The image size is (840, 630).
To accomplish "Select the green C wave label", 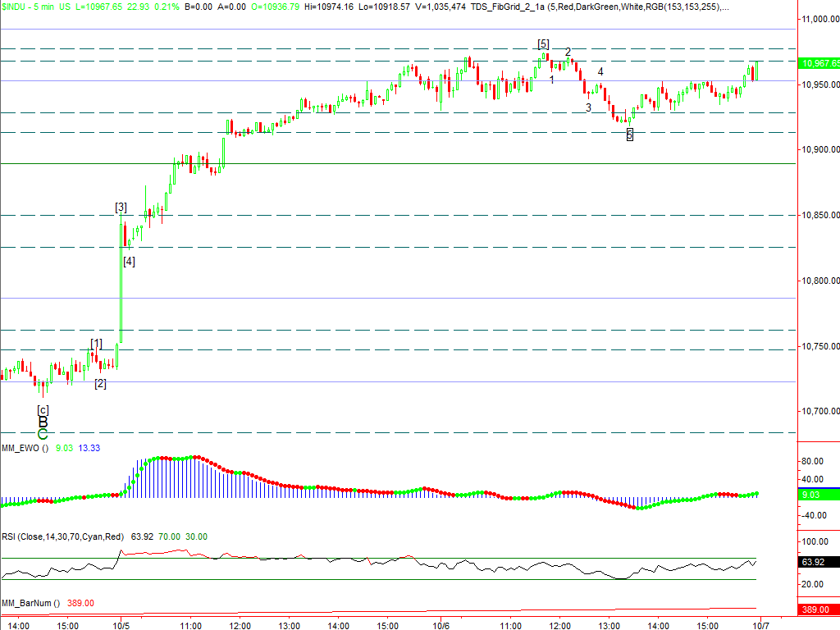I will coord(43,434).
